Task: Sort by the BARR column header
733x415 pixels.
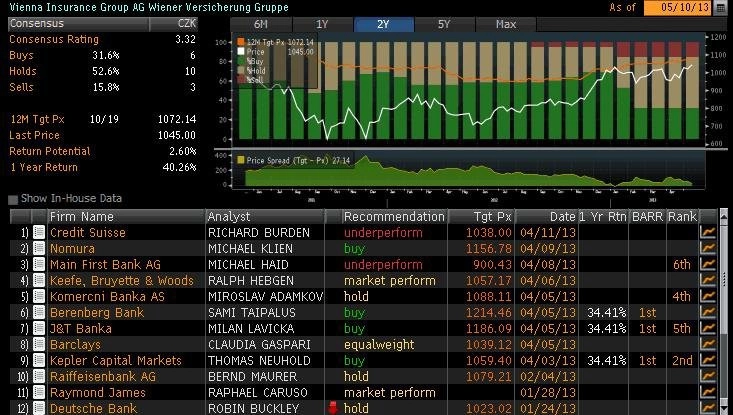Action: (647, 216)
